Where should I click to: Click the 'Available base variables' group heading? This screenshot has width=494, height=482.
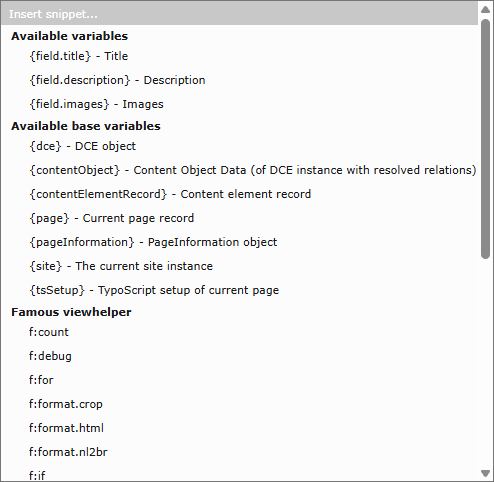(86, 126)
